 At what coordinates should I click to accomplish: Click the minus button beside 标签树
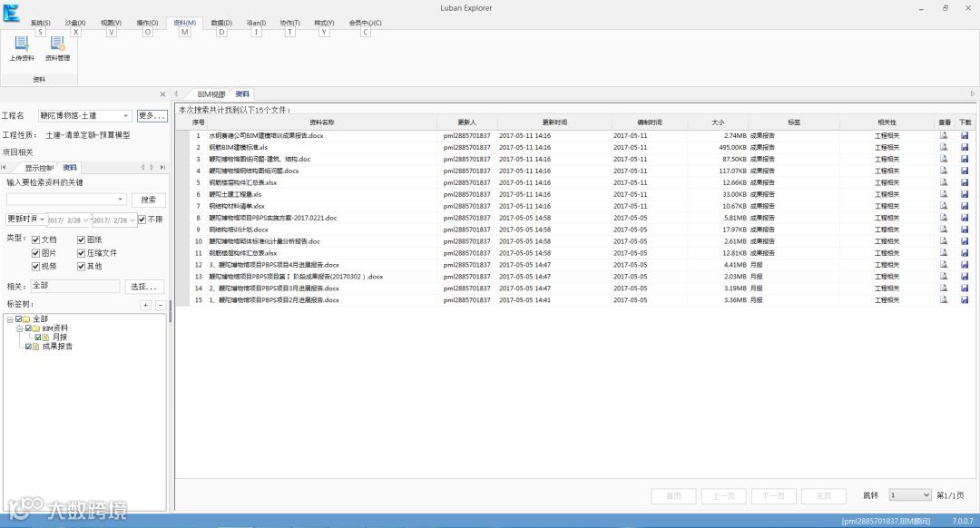pyautogui.click(x=161, y=305)
